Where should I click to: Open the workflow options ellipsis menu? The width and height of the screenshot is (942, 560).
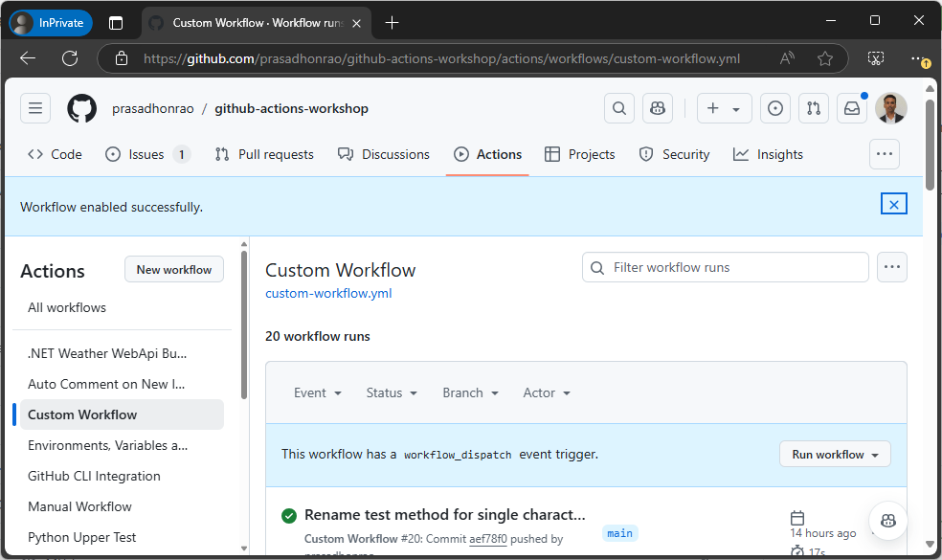892,267
